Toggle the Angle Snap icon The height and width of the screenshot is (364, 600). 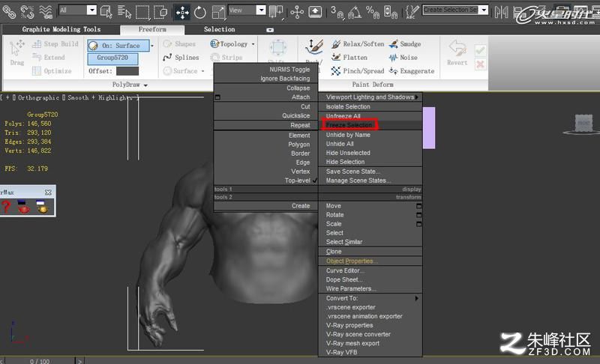(355, 12)
